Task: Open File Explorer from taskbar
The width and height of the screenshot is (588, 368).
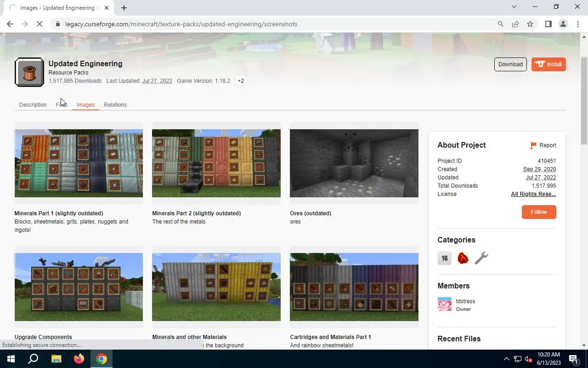Action: (x=56, y=359)
